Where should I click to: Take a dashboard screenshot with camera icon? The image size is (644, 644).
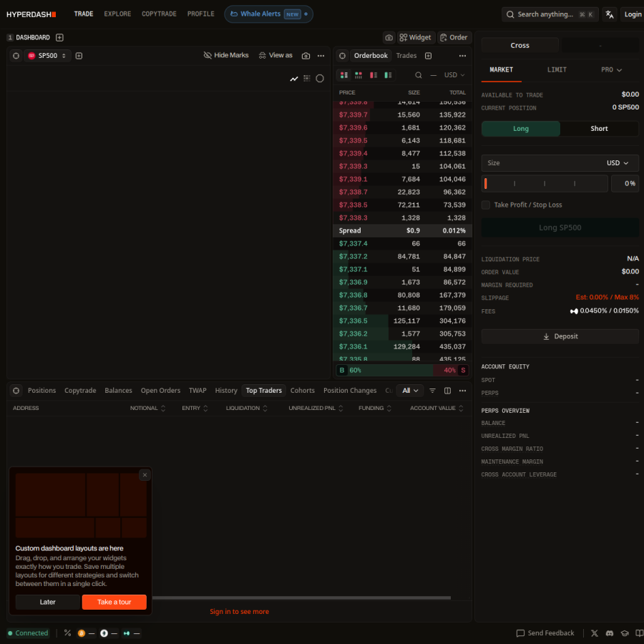tap(389, 37)
